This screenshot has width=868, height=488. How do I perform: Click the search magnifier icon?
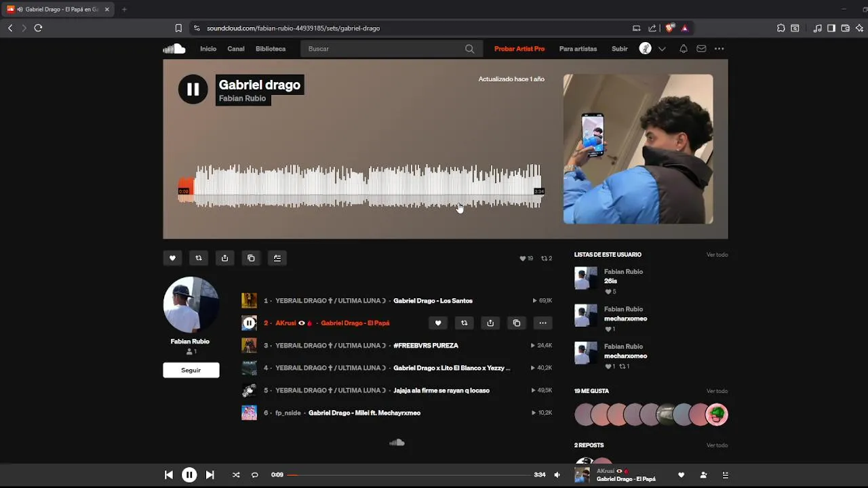click(x=469, y=49)
